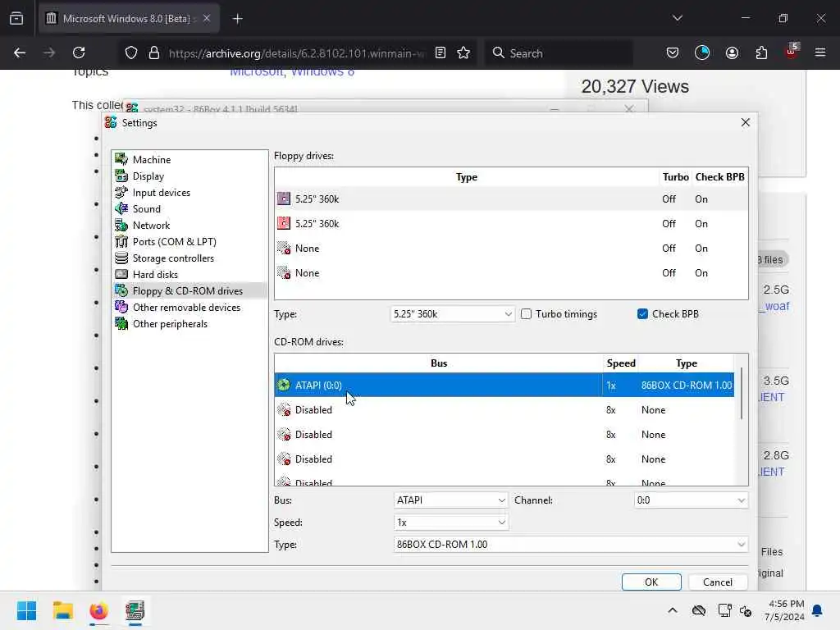Click OK to save settings
Viewport: 840px width, 630px height.
coord(651,582)
